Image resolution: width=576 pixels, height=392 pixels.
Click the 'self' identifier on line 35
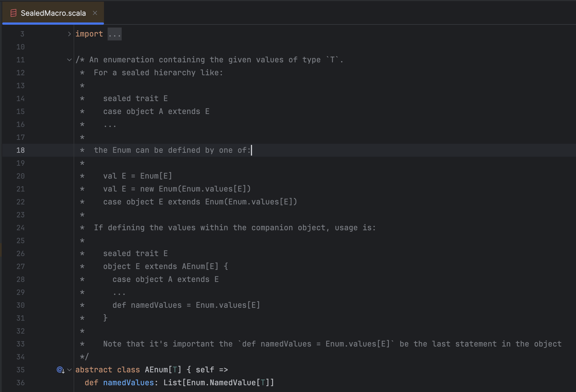point(205,370)
